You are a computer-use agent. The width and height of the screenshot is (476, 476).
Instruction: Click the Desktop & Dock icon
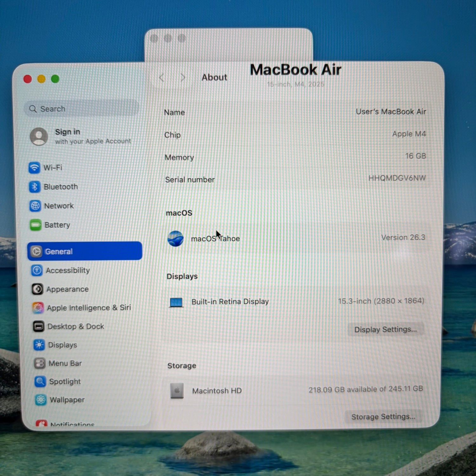39,326
